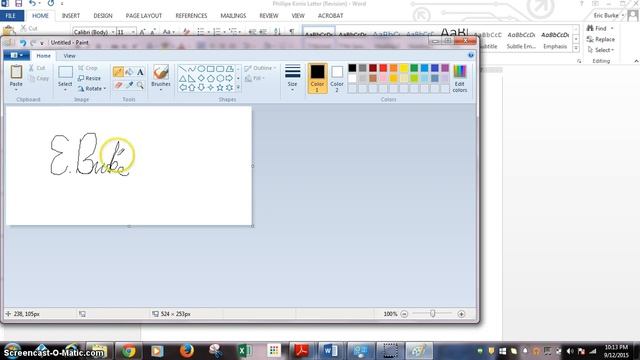The image size is (640, 360).
Task: Set Color 2 as active color
Action: pos(337,78)
